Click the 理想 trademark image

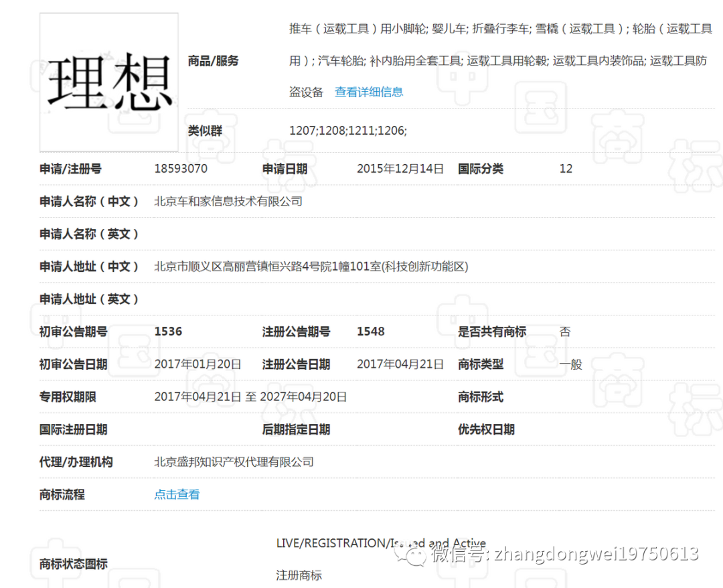(109, 82)
